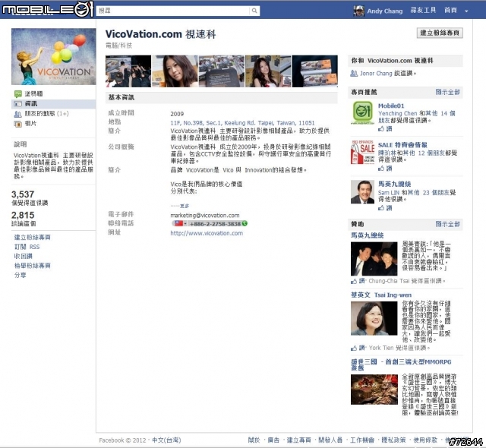Click the 隱私政策 footer link
Image resolution: width=486 pixels, height=448 pixels.
[x=393, y=440]
